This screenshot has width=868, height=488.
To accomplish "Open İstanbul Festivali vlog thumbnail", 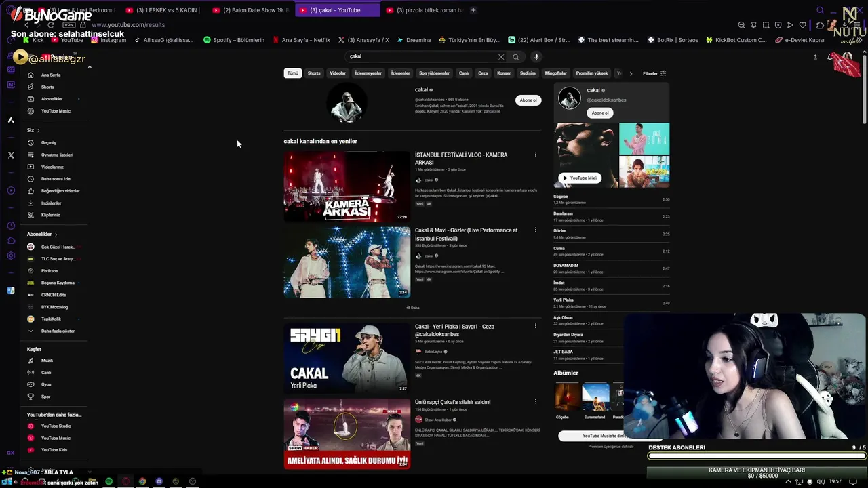I will click(x=347, y=186).
